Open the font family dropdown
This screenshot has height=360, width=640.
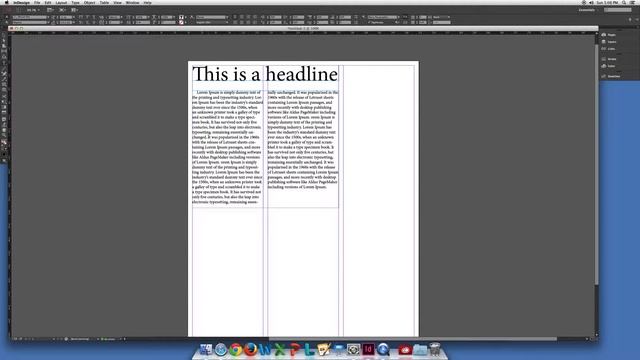(x=31, y=17)
